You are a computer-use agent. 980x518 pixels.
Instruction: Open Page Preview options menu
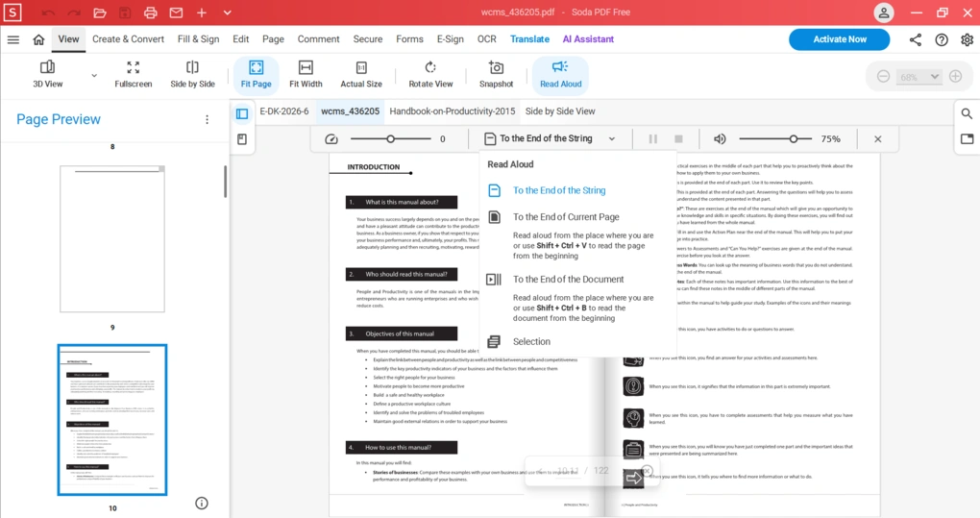[207, 119]
